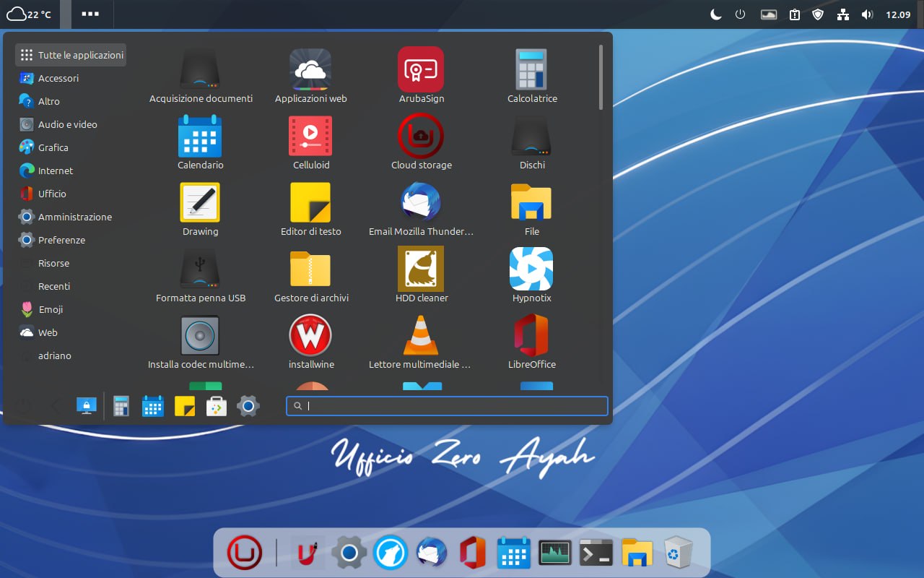The height and width of the screenshot is (578, 924).
Task: Open Installa codec multimediali
Action: 200,342
